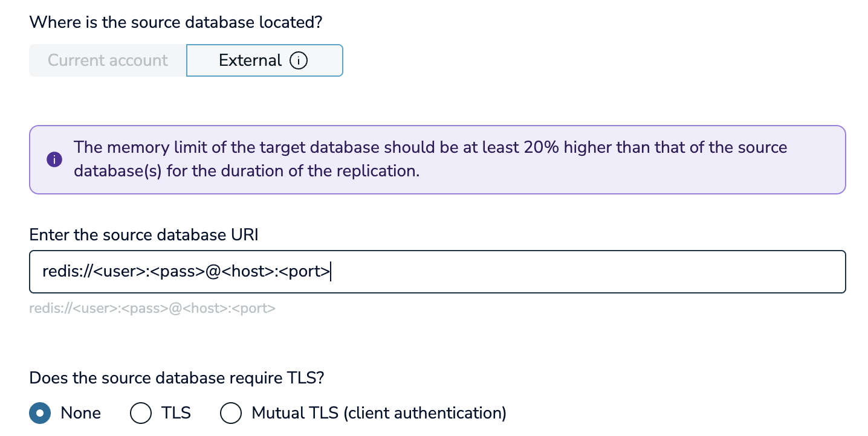Click the "Where is the source database located?" heading
This screenshot has width=868, height=436.
tap(176, 22)
